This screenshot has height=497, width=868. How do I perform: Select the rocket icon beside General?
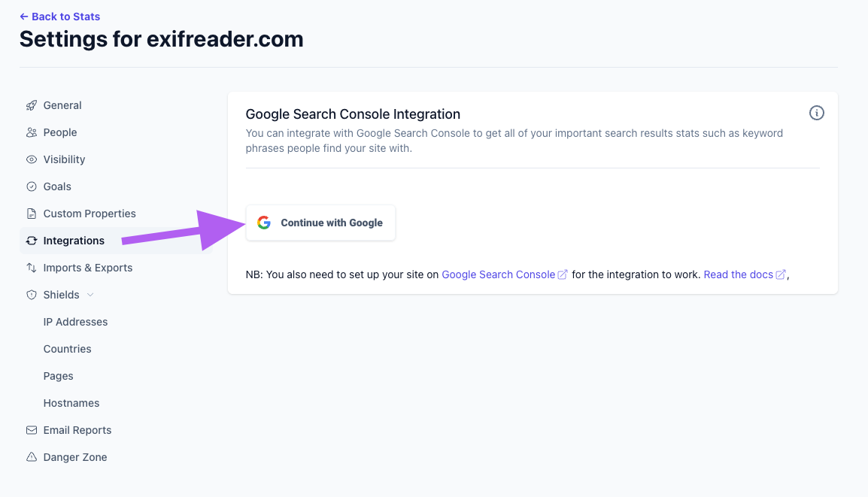click(30, 105)
